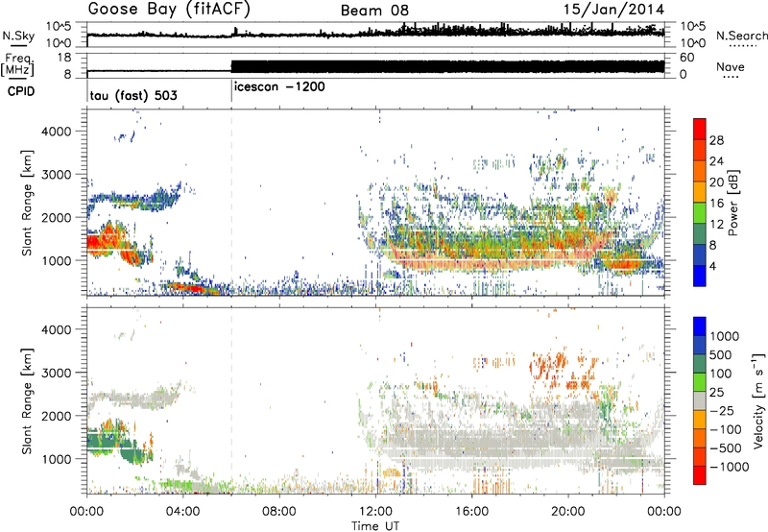
Task: Click the '60' Nave axis tick
Action: tap(686, 58)
